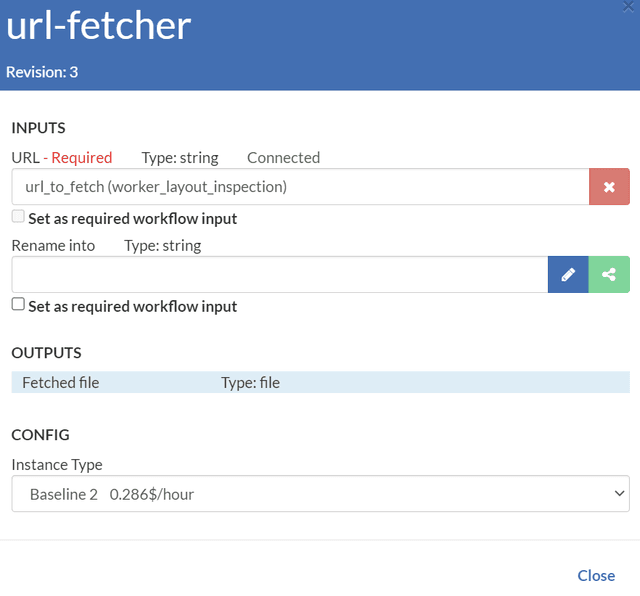
Task: Click the INPUTS section heading
Action: pos(38,128)
